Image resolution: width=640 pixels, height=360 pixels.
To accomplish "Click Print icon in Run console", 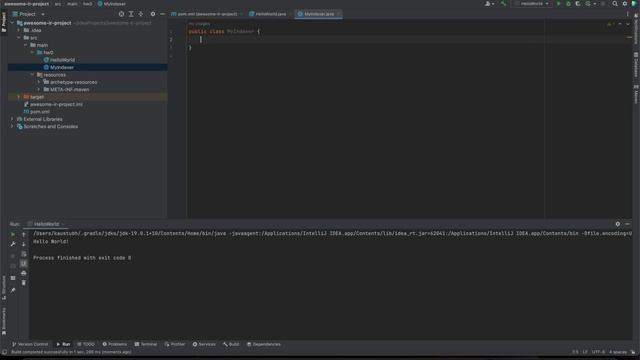I will pyautogui.click(x=24, y=273).
